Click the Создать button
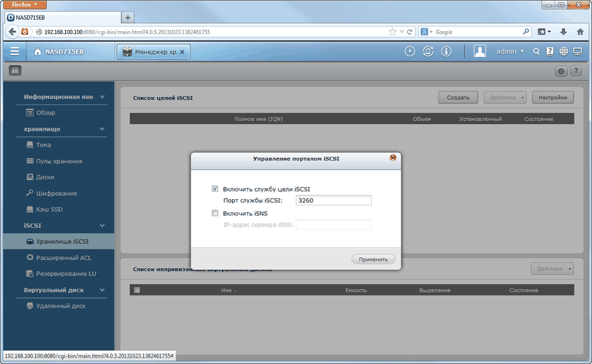The height and width of the screenshot is (364, 592). [x=458, y=97]
